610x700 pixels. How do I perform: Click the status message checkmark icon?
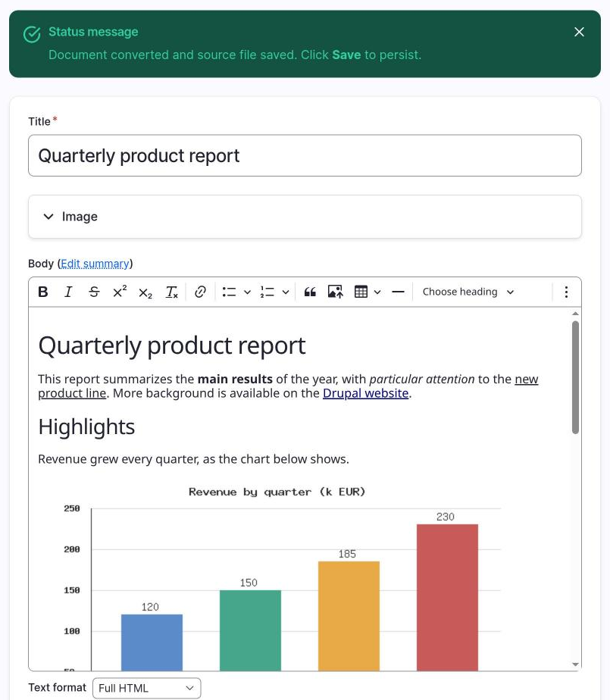click(32, 34)
